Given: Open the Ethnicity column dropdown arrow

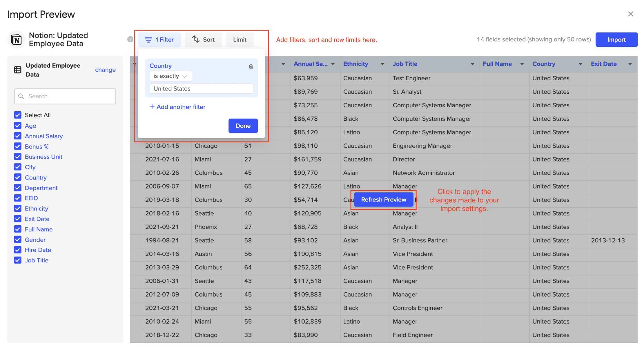Looking at the screenshot, I should [x=382, y=64].
